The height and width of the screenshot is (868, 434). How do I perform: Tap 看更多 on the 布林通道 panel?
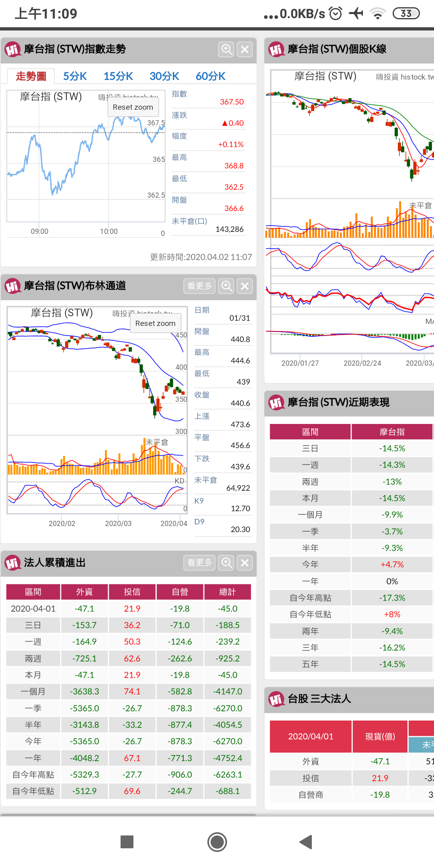200,286
